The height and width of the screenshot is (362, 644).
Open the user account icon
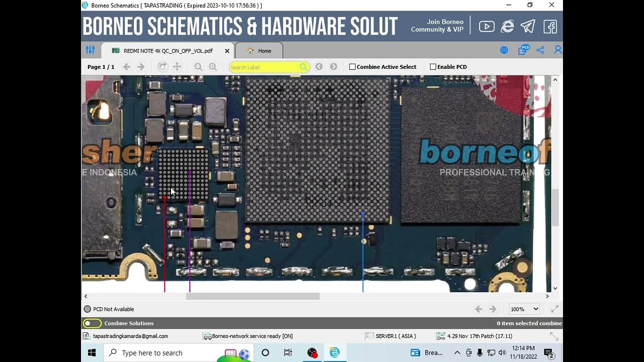557,50
